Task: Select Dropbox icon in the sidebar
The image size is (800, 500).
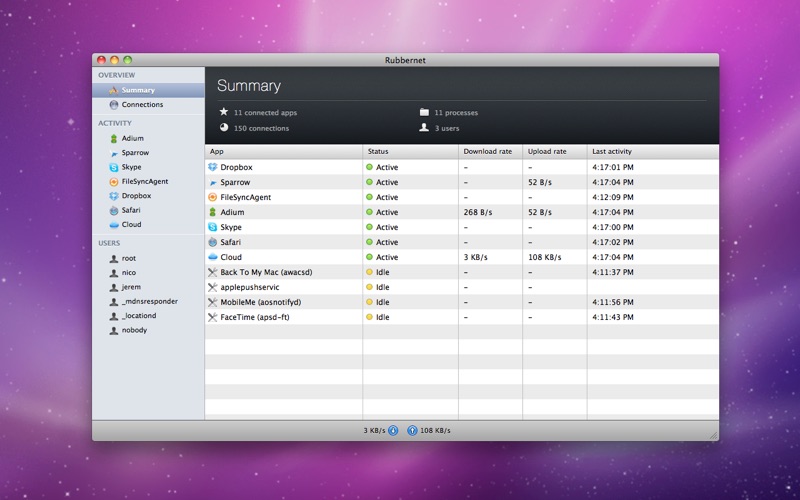Action: tap(114, 196)
